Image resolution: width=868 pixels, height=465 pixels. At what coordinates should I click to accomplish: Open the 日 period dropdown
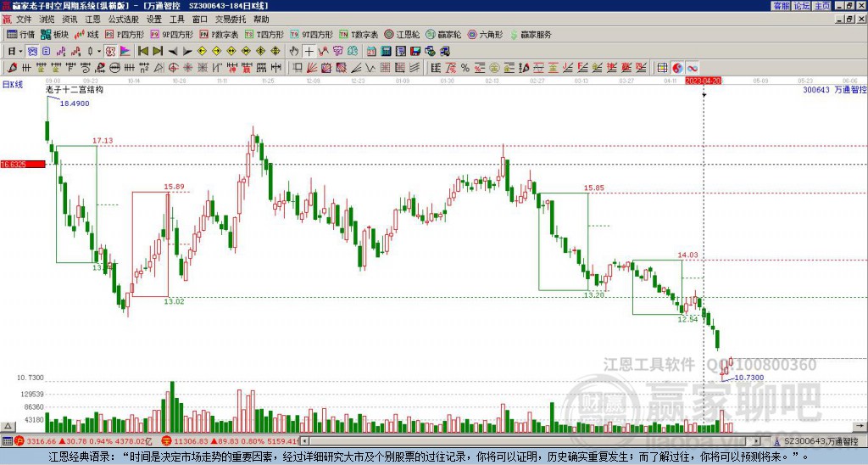tap(14, 52)
